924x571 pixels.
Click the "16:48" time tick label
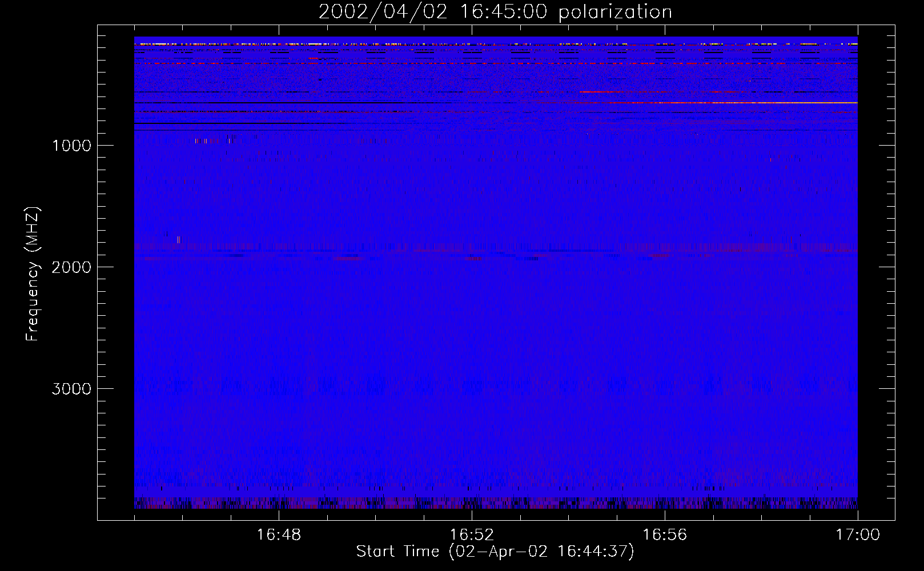click(x=279, y=535)
